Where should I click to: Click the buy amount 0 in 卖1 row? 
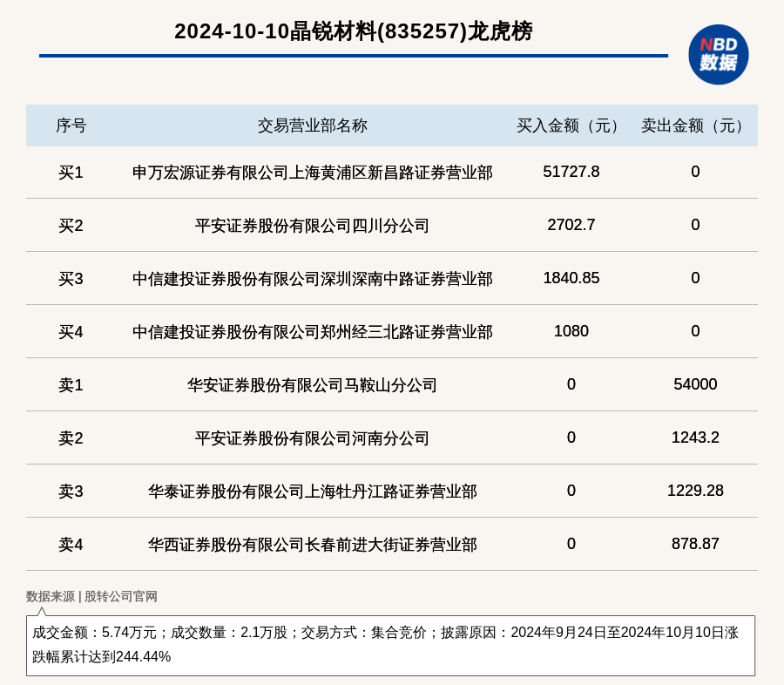(x=571, y=383)
